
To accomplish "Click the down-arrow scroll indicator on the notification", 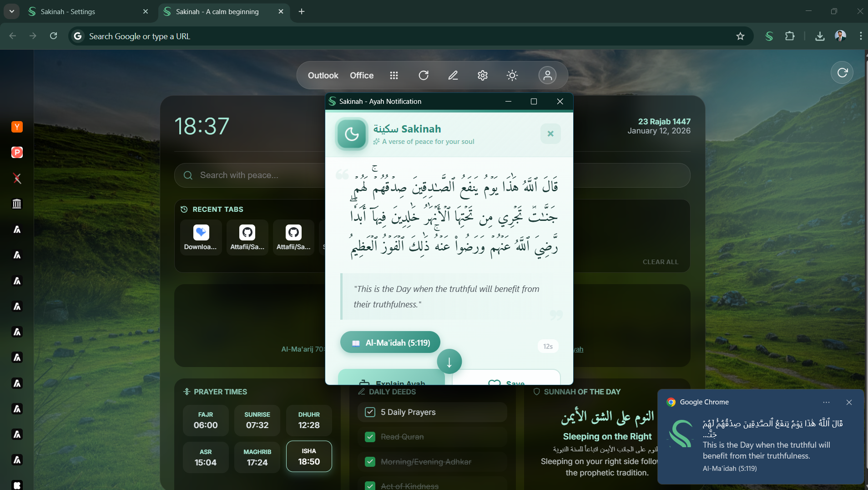I will click(449, 361).
